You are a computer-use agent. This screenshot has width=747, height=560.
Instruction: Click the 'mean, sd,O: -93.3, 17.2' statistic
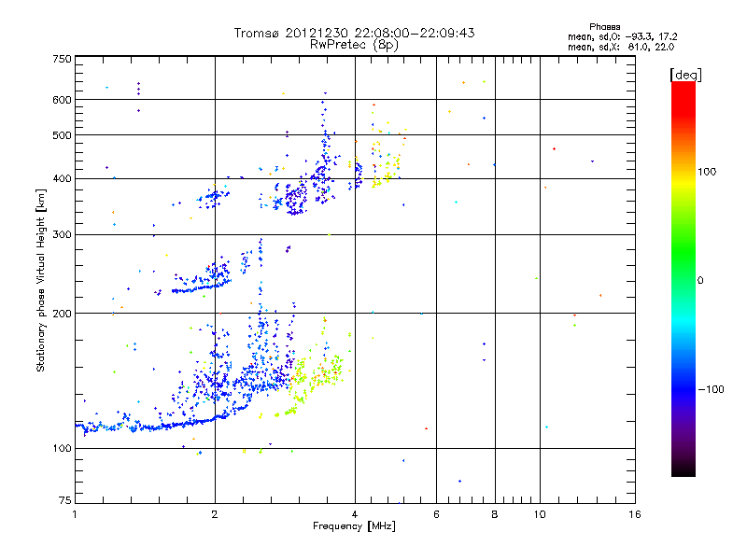tap(622, 36)
